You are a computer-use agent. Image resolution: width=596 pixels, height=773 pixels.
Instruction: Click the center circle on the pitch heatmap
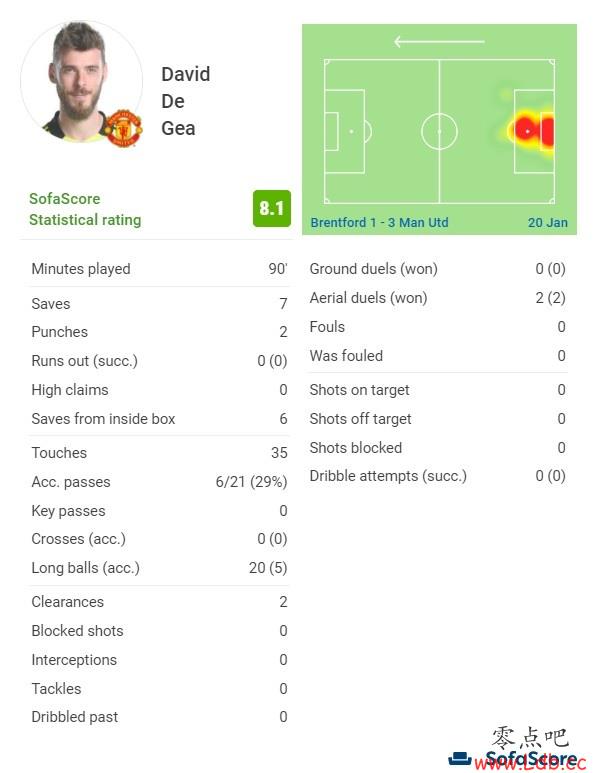pos(439,132)
